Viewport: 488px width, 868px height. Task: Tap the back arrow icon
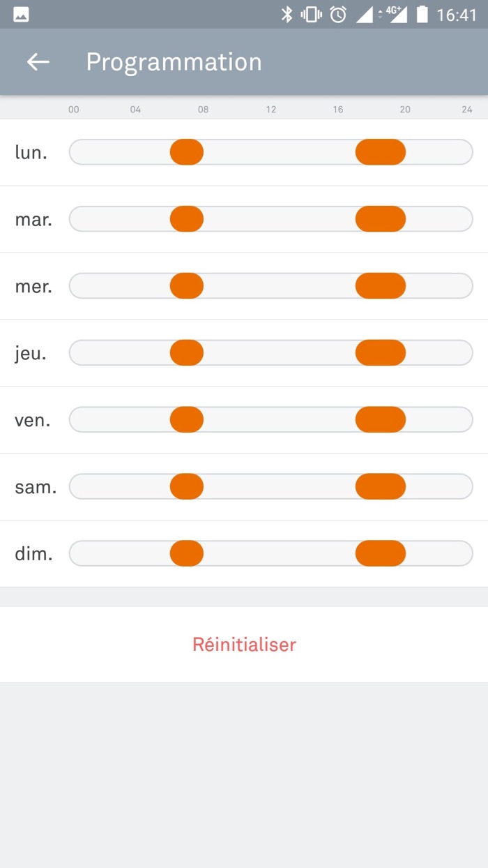click(38, 62)
